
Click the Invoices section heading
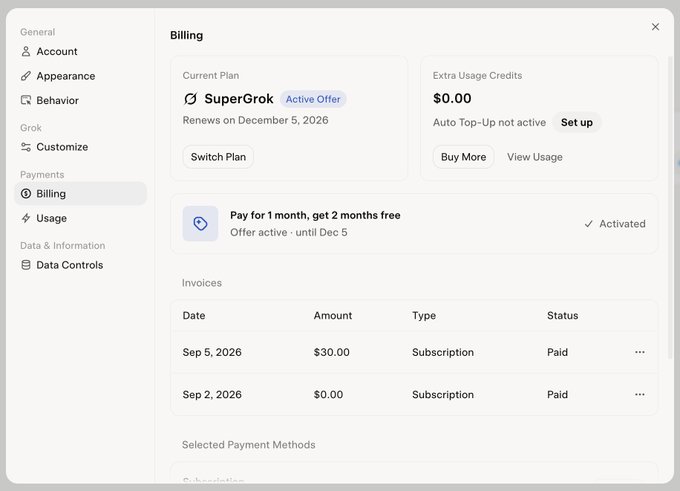point(202,283)
